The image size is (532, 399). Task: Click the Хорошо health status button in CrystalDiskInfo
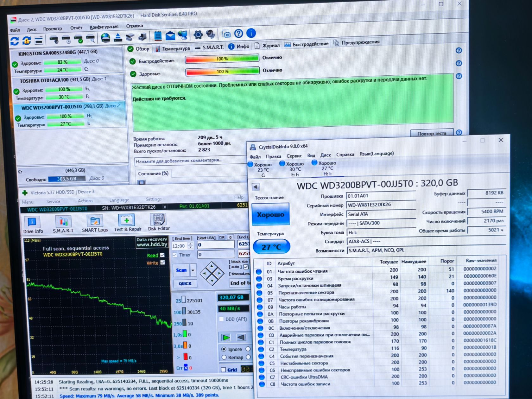click(270, 214)
